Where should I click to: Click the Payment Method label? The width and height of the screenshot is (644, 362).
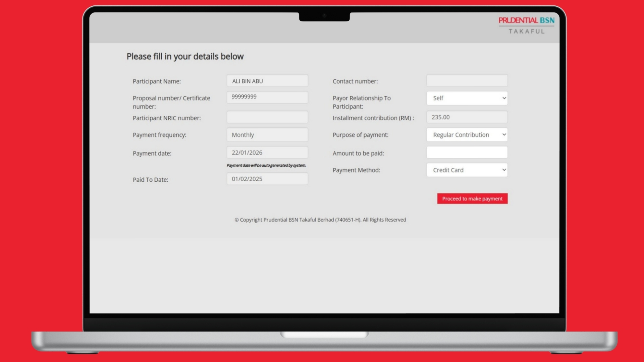click(x=356, y=170)
